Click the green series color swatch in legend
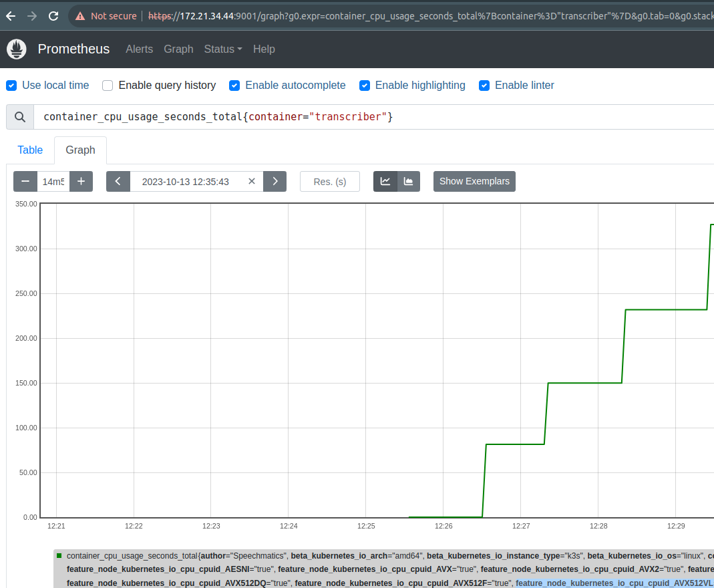 pos(59,555)
